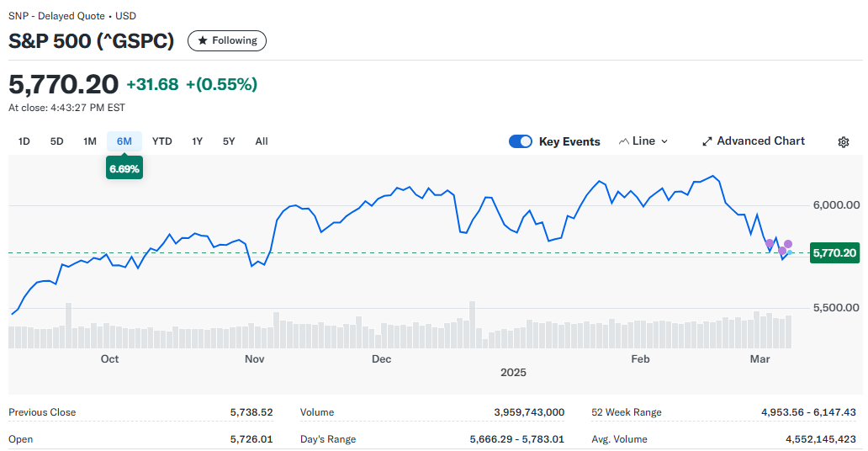Click the line chart icon beside Line

coord(624,141)
